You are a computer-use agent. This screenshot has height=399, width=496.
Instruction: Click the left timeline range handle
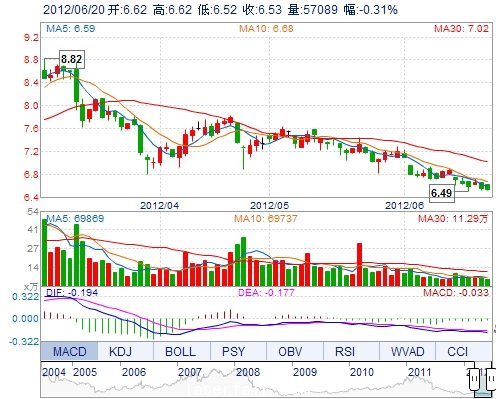pos(474,379)
